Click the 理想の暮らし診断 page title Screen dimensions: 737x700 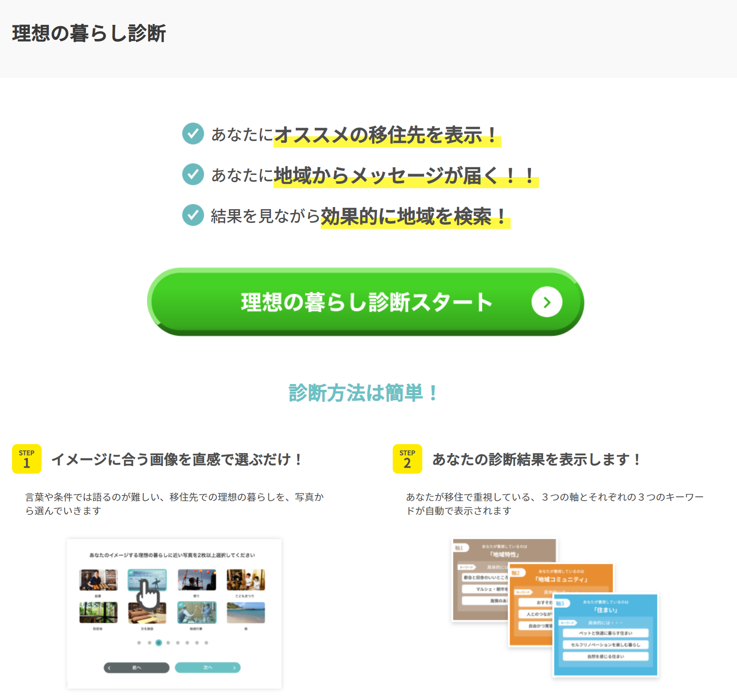pos(89,33)
